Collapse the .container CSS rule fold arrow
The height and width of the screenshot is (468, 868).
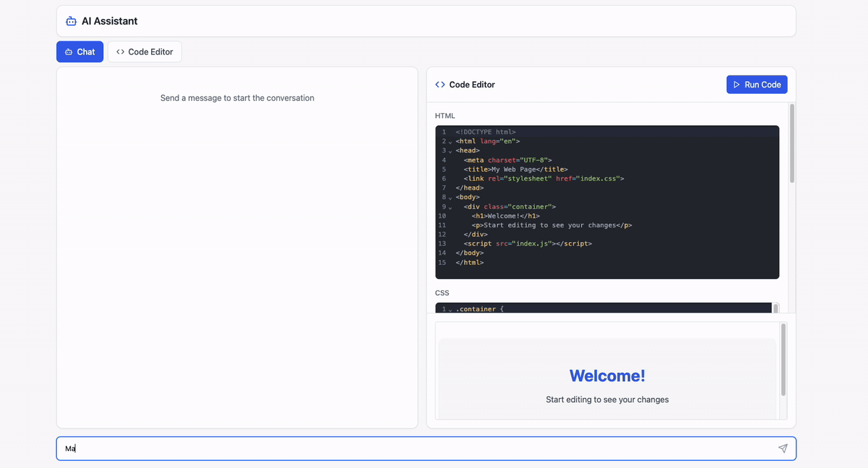coord(450,309)
